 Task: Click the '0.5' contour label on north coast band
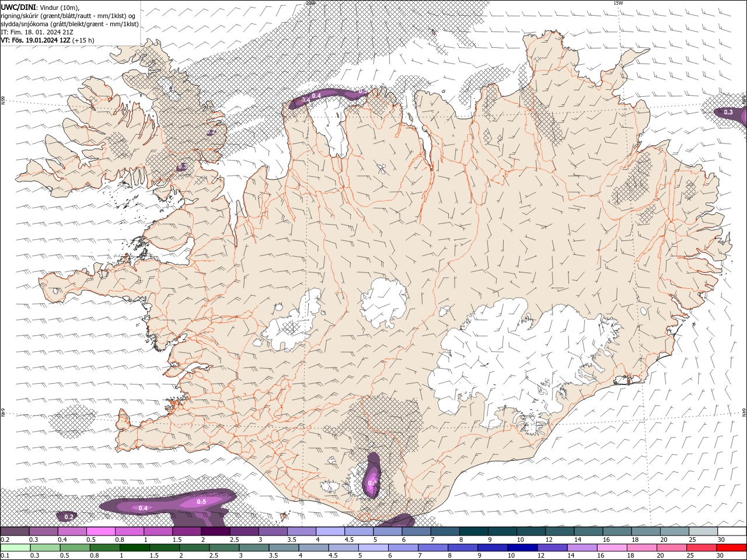pos(363,92)
